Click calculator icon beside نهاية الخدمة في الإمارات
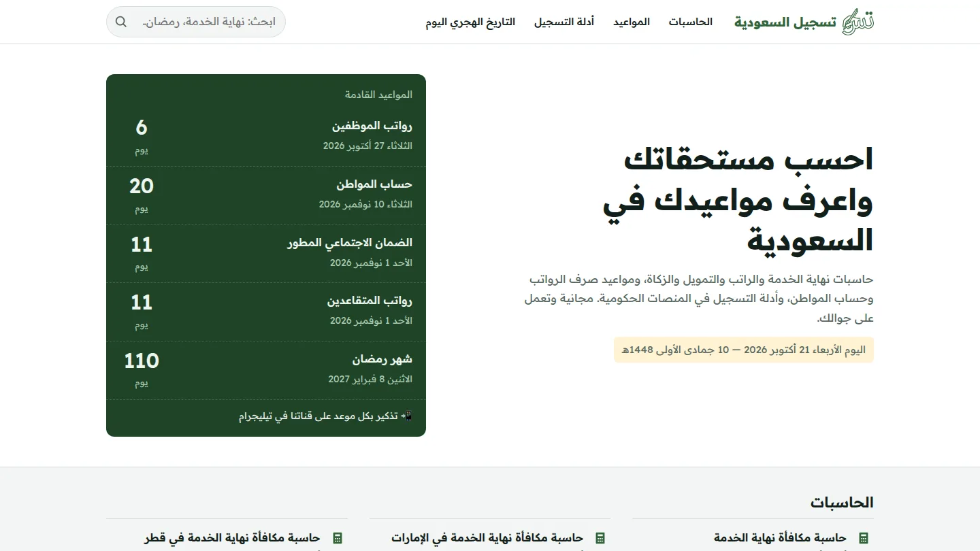Image resolution: width=980 pixels, height=551 pixels. [x=600, y=538]
